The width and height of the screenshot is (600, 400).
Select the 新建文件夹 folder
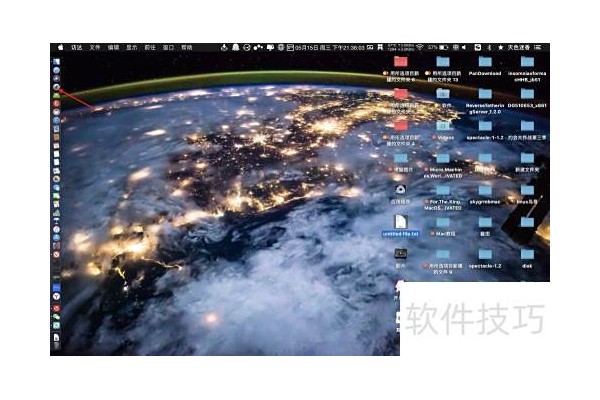point(527,162)
